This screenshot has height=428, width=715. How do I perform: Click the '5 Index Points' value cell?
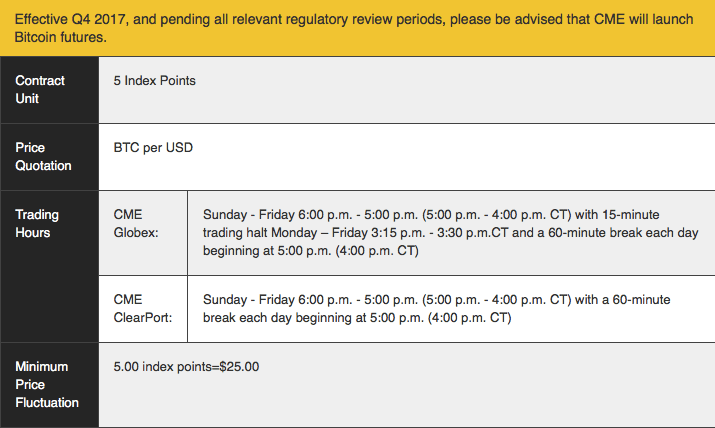[407, 90]
